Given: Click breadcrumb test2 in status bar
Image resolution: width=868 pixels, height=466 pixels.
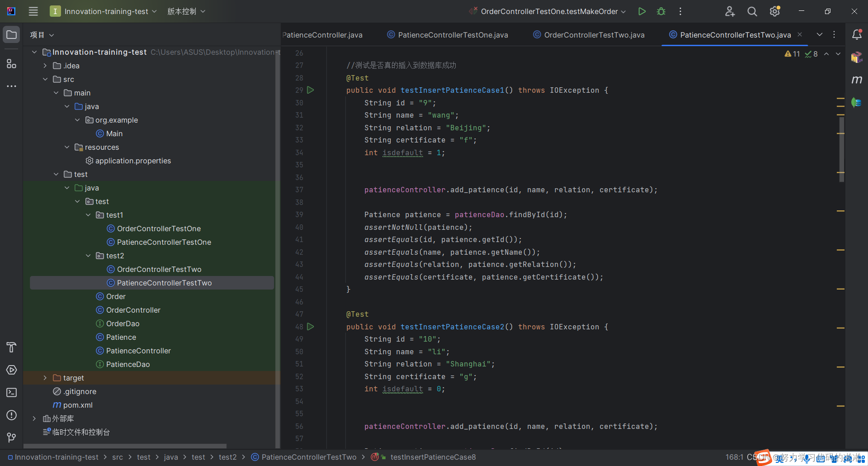Looking at the screenshot, I should click(227, 457).
